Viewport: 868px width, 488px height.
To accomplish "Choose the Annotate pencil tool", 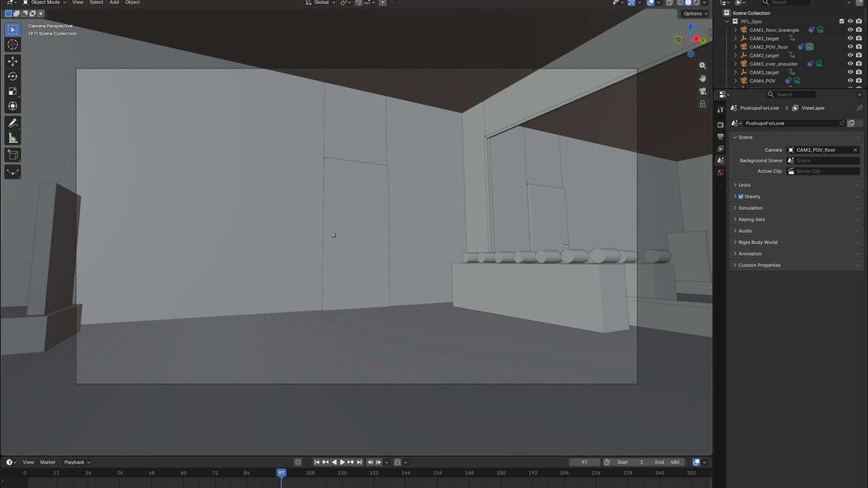I will tap(12, 123).
